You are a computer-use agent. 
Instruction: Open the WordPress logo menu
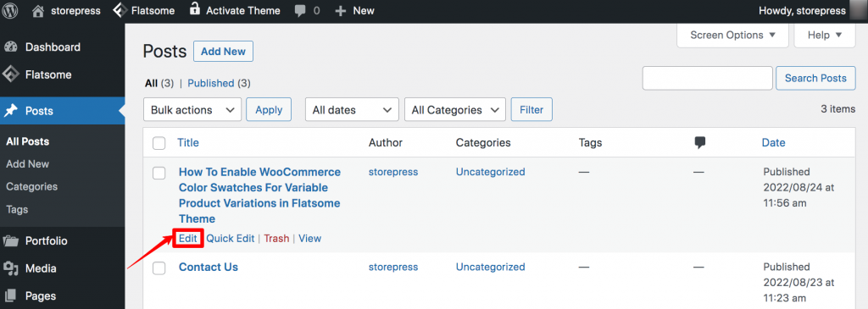pos(11,10)
